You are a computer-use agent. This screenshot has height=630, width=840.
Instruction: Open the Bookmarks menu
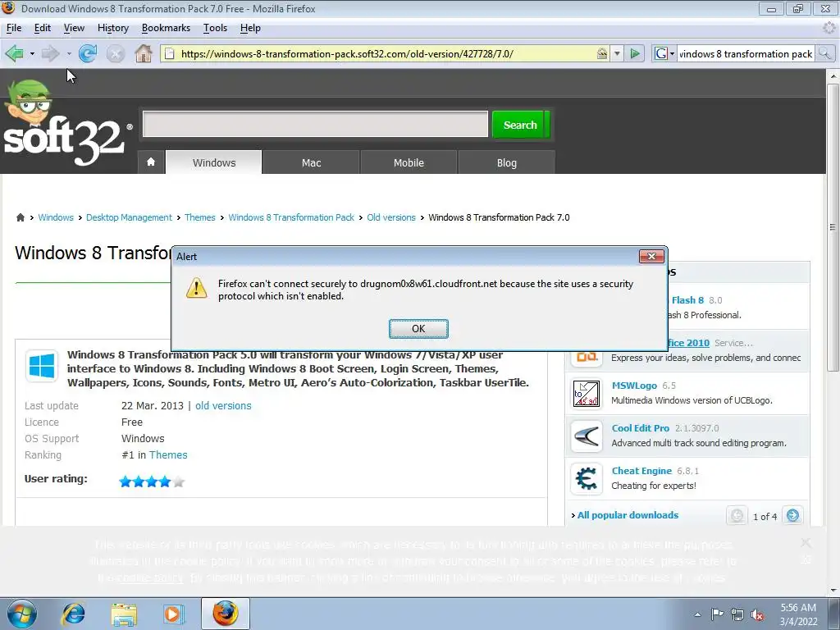pos(166,28)
